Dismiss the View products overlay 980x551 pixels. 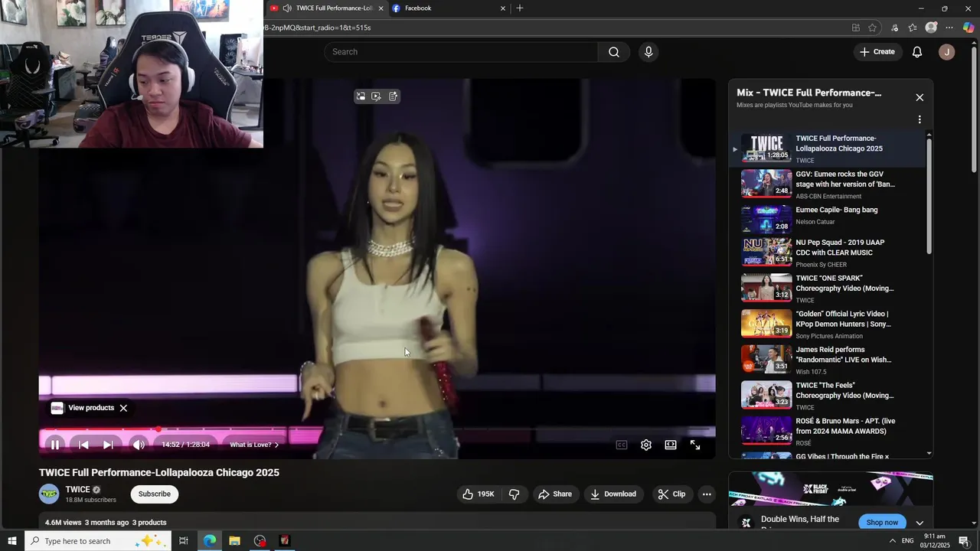123,408
